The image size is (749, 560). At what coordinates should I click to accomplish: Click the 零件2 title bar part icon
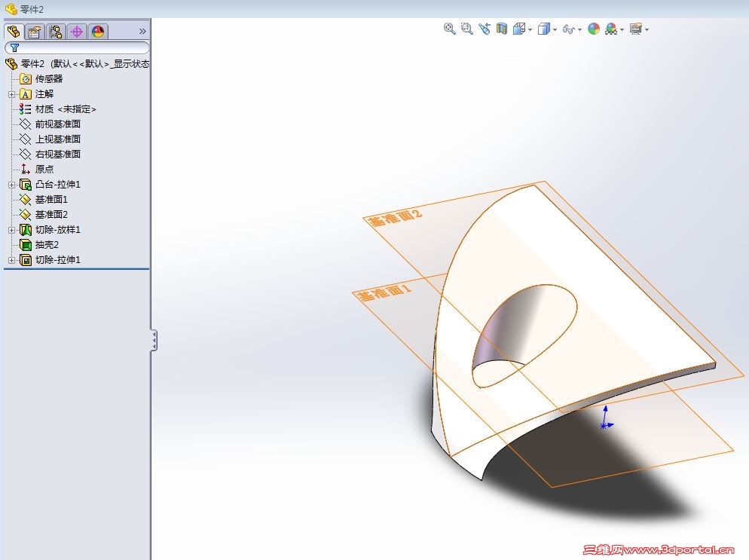(x=11, y=9)
